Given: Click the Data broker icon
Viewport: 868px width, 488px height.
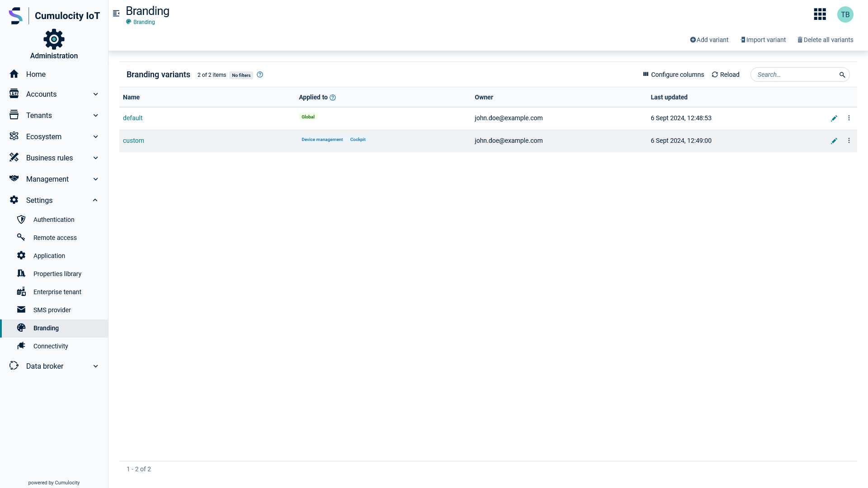Looking at the screenshot, I should coord(14,366).
